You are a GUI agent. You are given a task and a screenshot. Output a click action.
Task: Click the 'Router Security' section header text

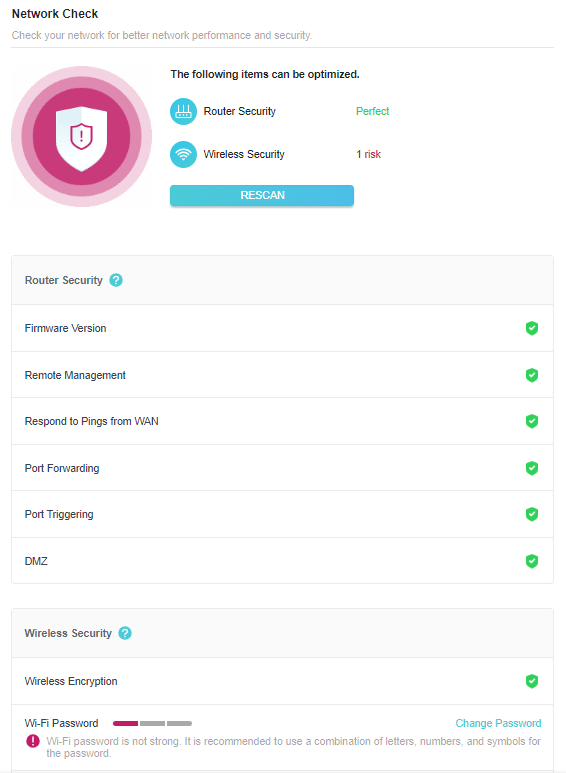click(x=64, y=280)
